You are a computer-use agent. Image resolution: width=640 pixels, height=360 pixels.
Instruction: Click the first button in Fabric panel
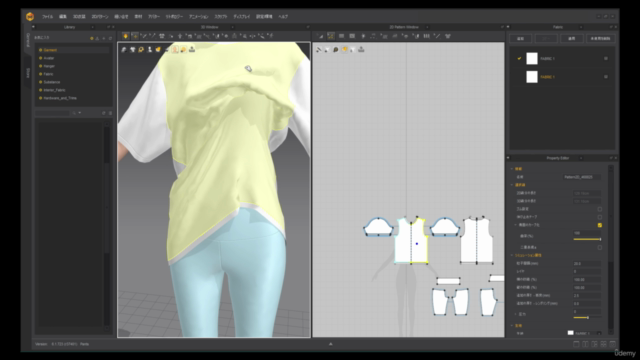click(520, 38)
